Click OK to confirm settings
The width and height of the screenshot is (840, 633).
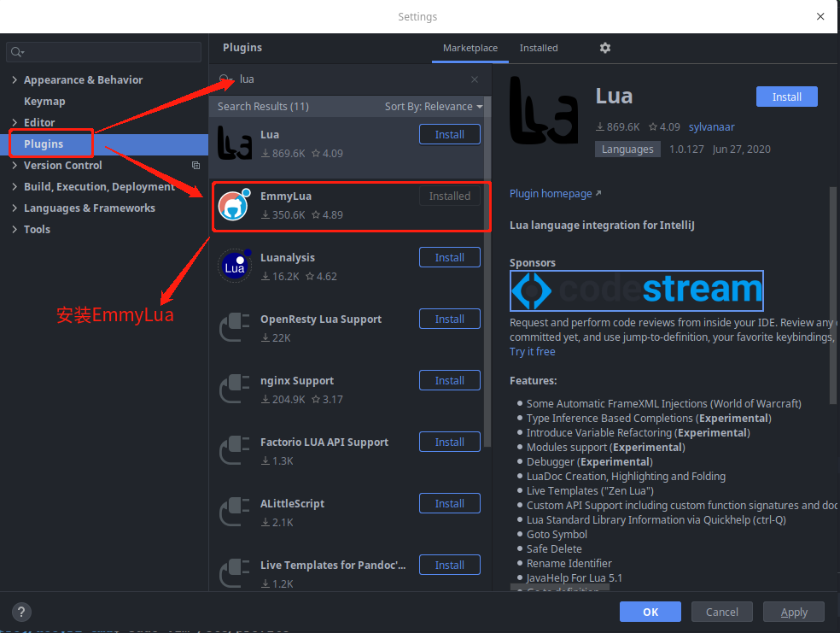pyautogui.click(x=650, y=612)
